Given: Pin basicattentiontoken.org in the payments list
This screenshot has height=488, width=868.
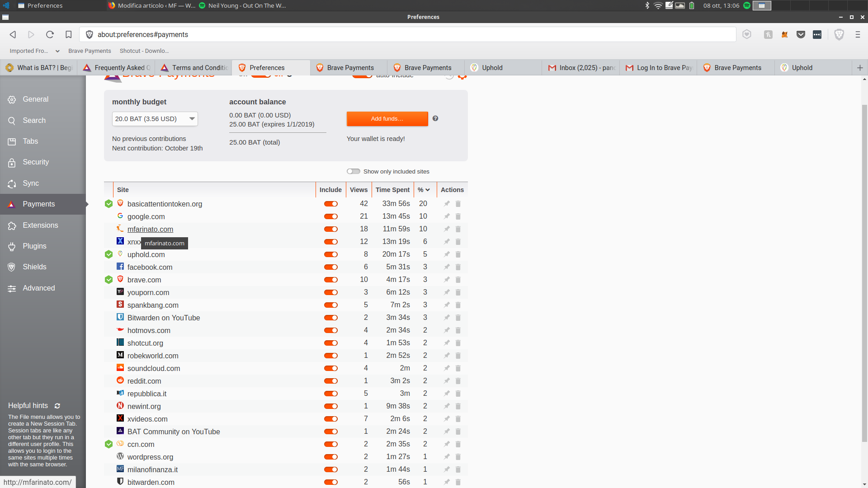Looking at the screenshot, I should (447, 204).
